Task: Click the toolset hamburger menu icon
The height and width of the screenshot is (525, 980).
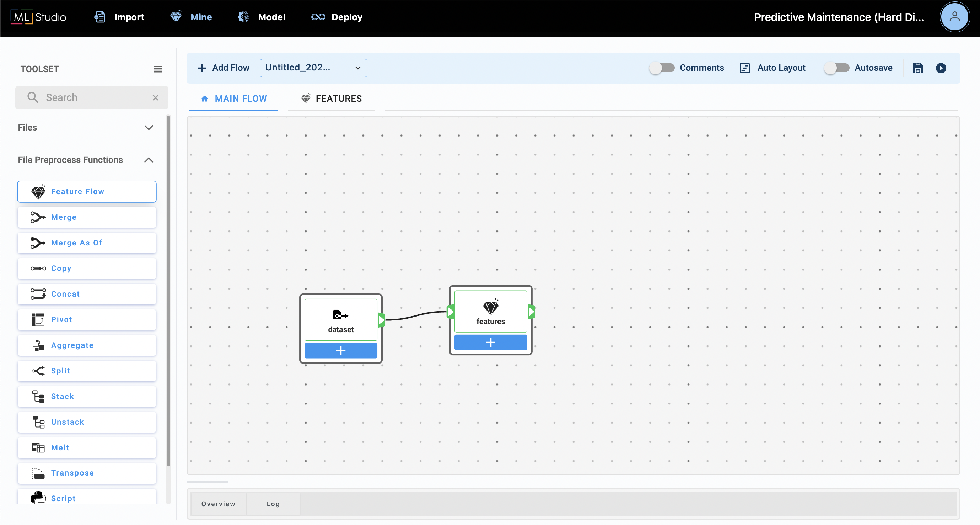Action: (x=158, y=69)
